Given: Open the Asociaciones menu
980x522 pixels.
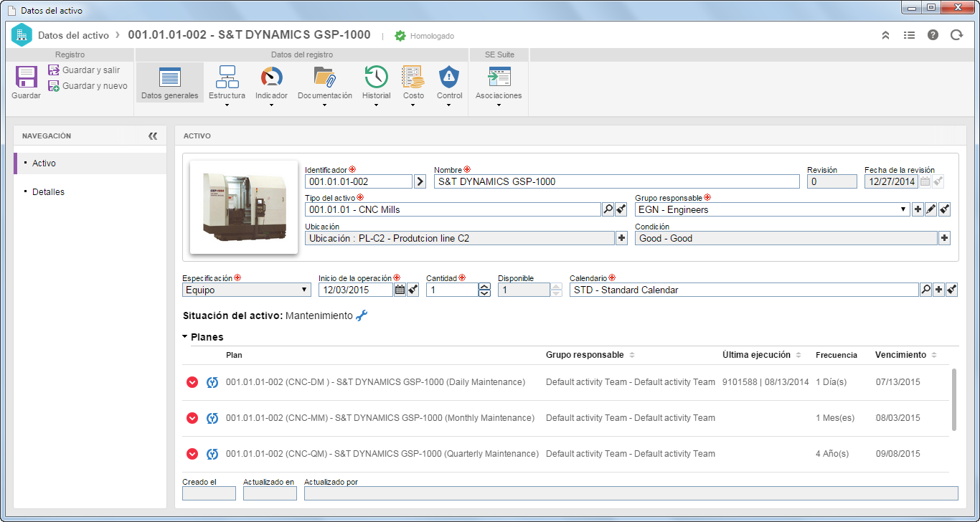Looking at the screenshot, I should click(499, 82).
